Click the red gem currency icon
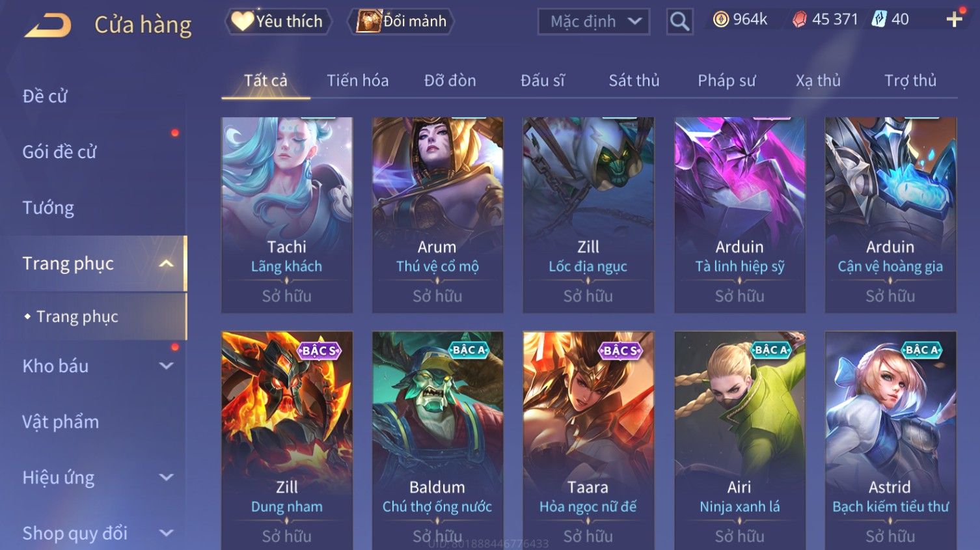The width and height of the screenshot is (980, 550). [x=799, y=20]
